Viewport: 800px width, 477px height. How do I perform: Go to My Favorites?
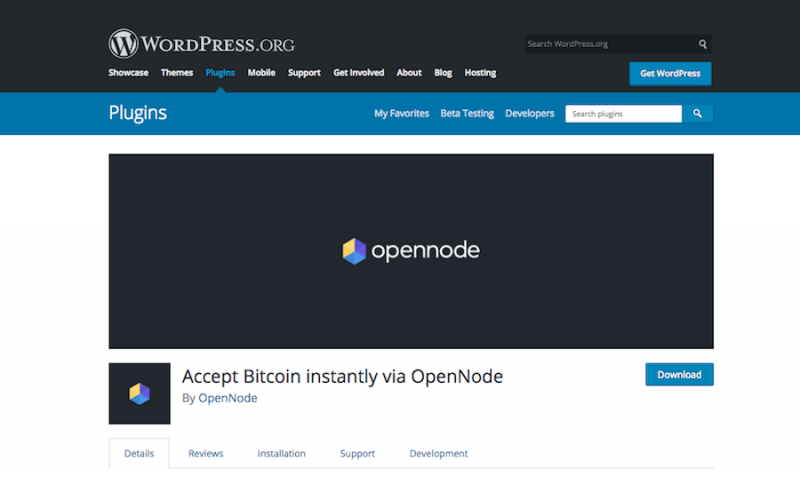coord(402,113)
